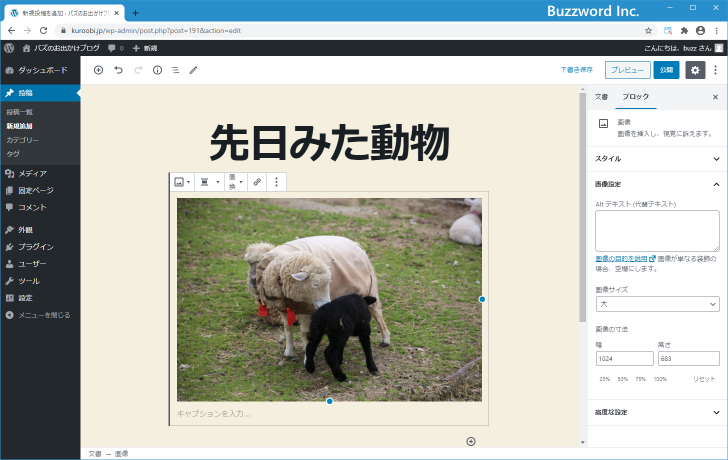Open カテゴリー submenu
The height and width of the screenshot is (460, 728).
click(x=22, y=140)
